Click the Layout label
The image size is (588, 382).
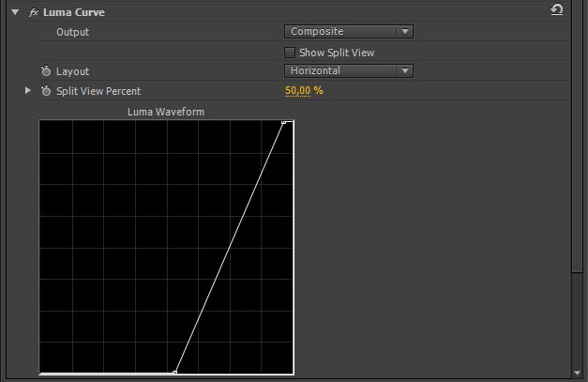click(x=73, y=71)
